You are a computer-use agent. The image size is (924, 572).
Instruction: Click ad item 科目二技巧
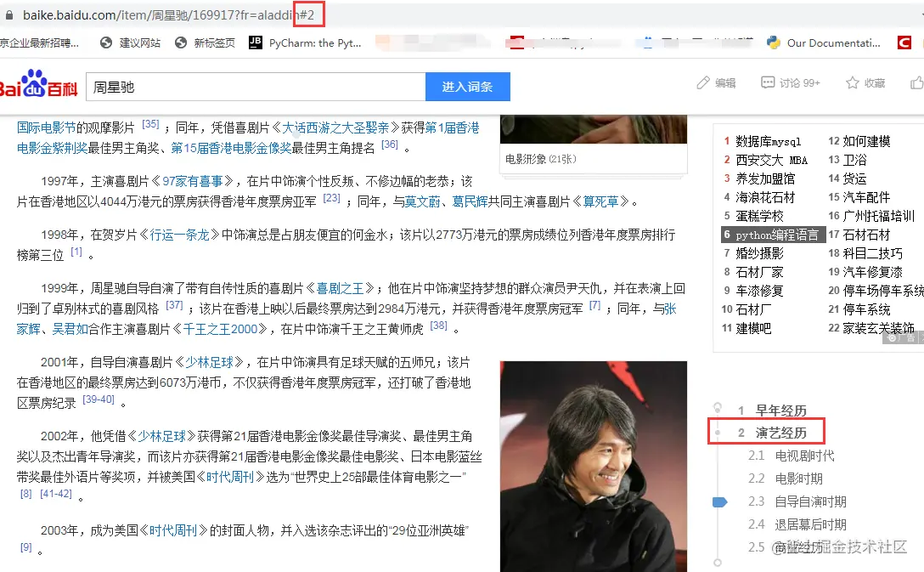pos(872,253)
